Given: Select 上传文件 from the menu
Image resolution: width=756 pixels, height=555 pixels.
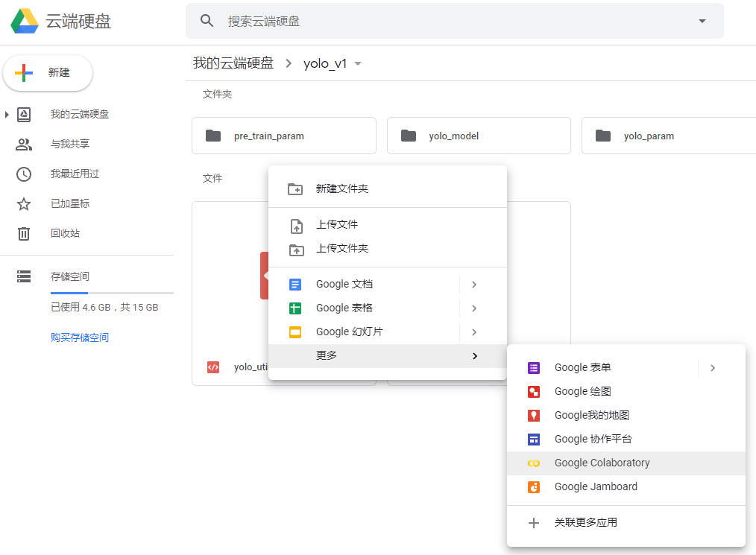Looking at the screenshot, I should (388, 225).
